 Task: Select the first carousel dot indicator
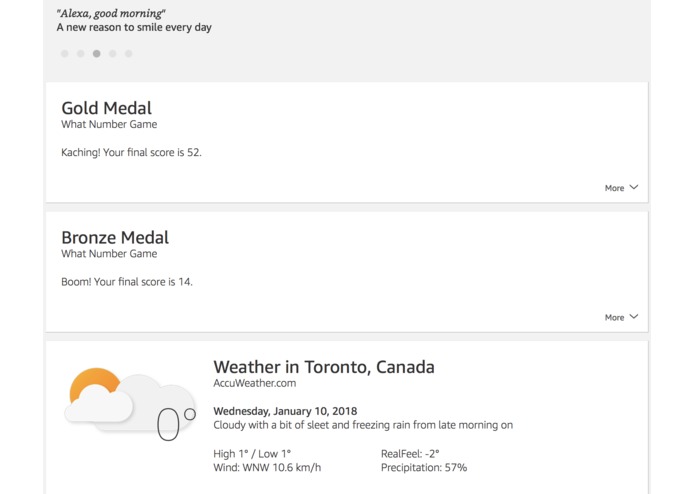pos(65,54)
